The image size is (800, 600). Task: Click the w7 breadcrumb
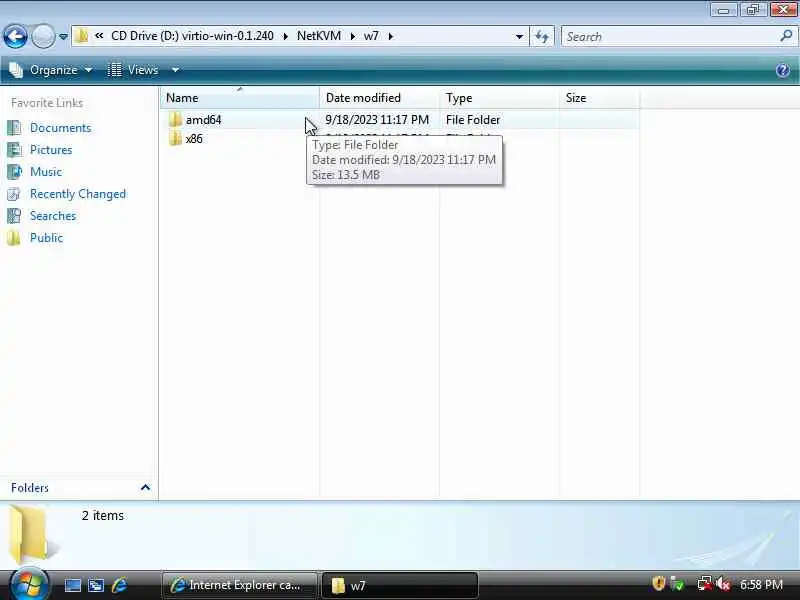click(371, 36)
